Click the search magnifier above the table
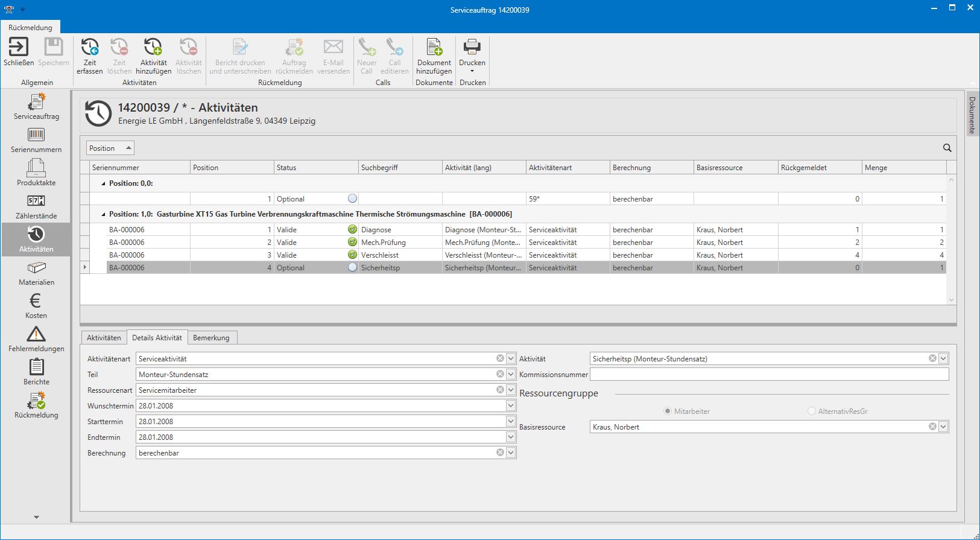 [947, 148]
